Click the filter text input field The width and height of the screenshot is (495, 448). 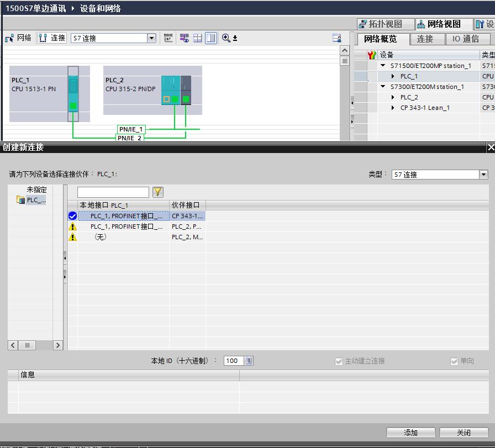click(113, 192)
